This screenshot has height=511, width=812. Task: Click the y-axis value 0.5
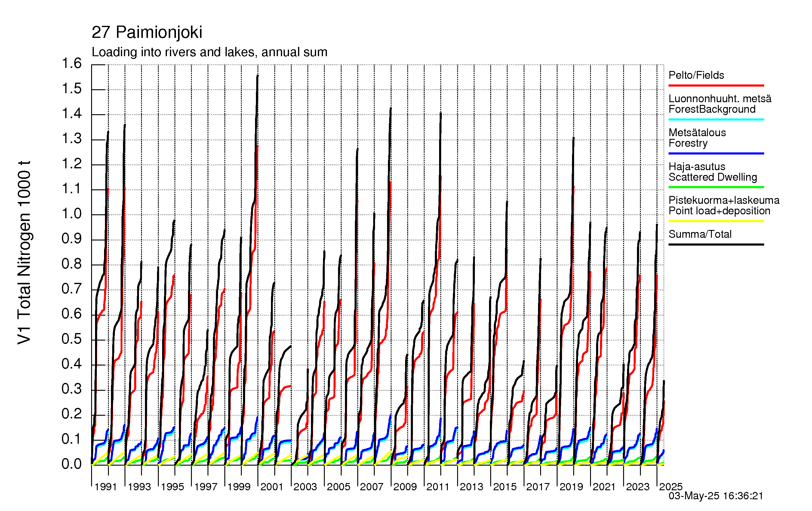72,339
